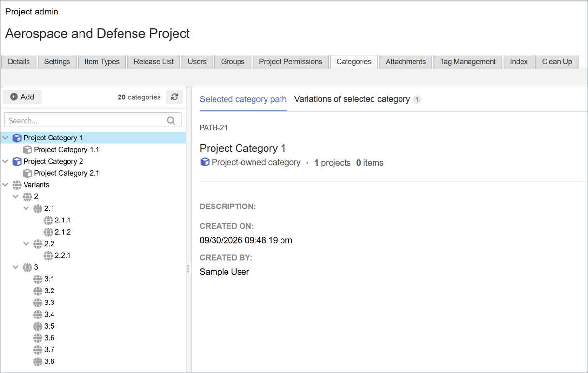Click the "1 projects" count text
This screenshot has width=588, height=373.
[333, 163]
